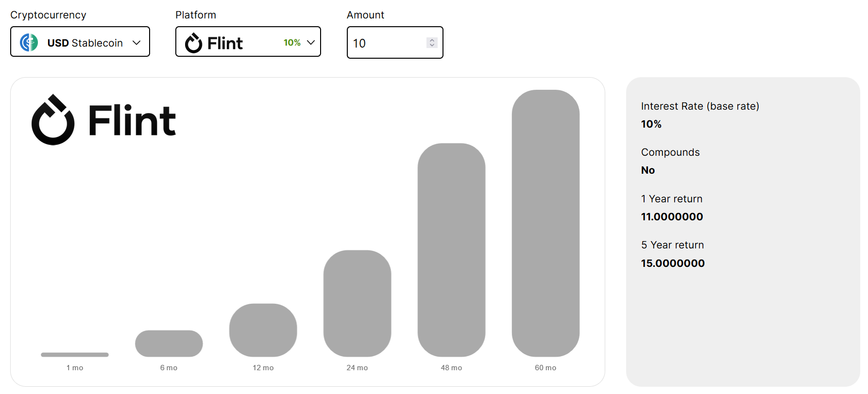The image size is (868, 394).
Task: Select the 48 mo bar
Action: [452, 250]
